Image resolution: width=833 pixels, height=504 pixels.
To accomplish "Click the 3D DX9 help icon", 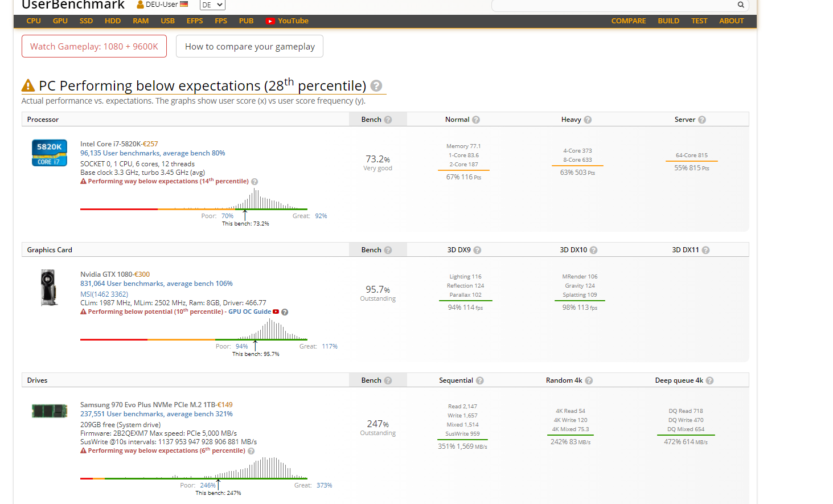I will [477, 250].
